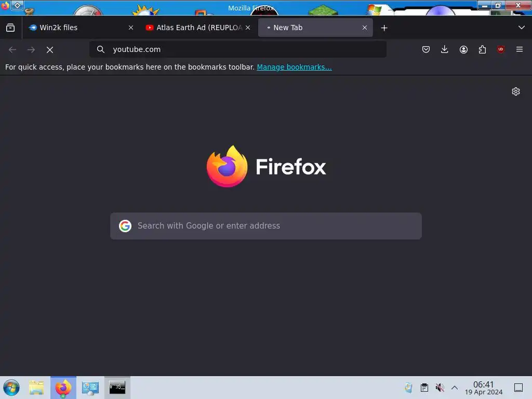This screenshot has width=532, height=399.
Task: Open the Manage bookmarks link
Action: [294, 67]
